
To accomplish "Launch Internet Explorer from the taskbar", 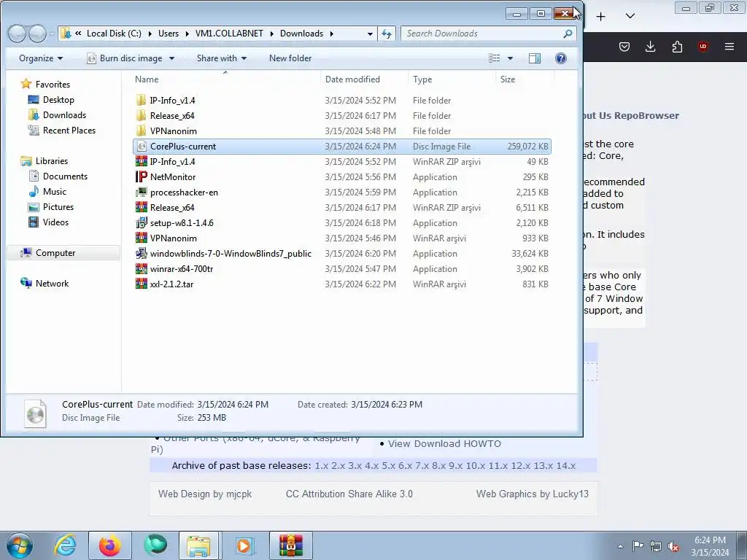I will pyautogui.click(x=65, y=545).
